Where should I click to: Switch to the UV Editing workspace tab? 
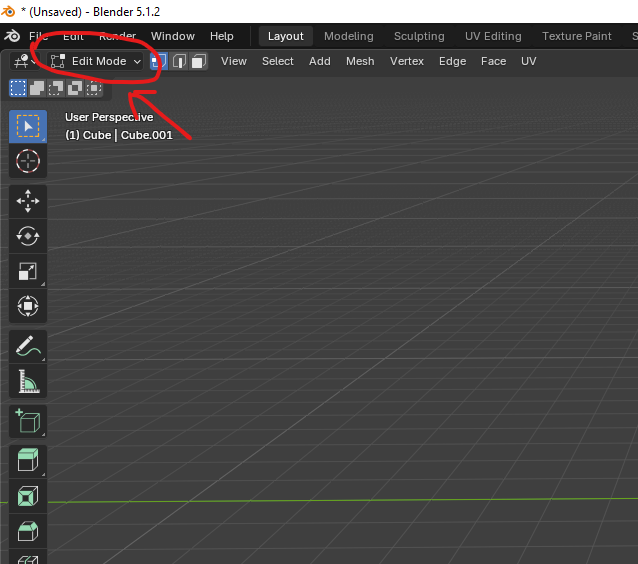pyautogui.click(x=493, y=36)
